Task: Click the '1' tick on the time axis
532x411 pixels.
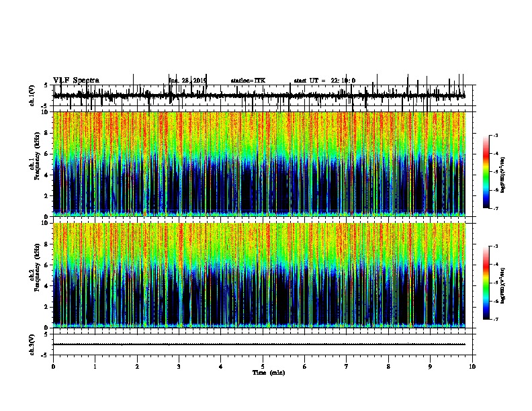Action: coord(95,367)
